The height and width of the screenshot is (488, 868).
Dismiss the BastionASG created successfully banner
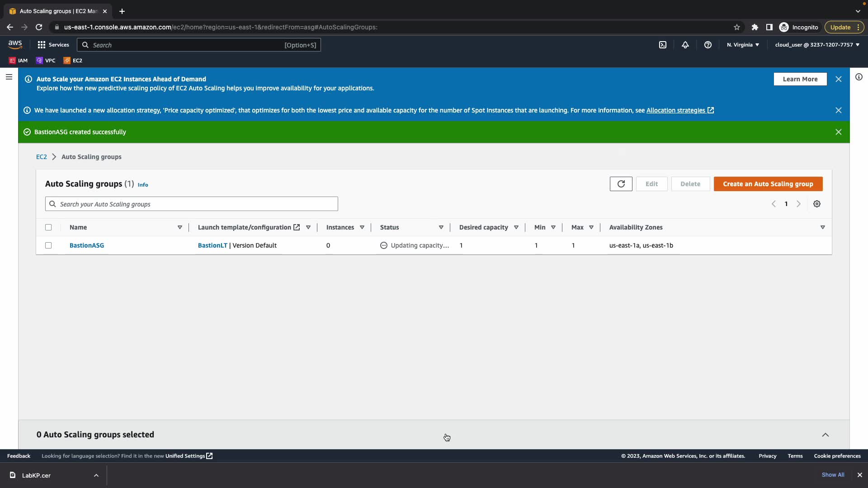[x=838, y=132]
